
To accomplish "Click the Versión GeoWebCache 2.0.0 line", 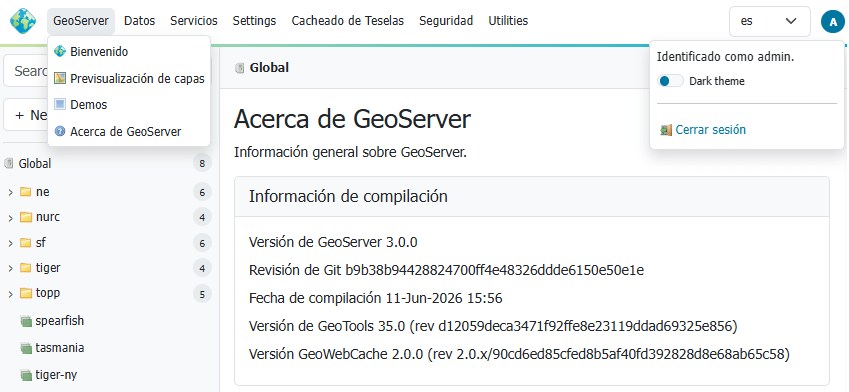I will [x=519, y=355].
